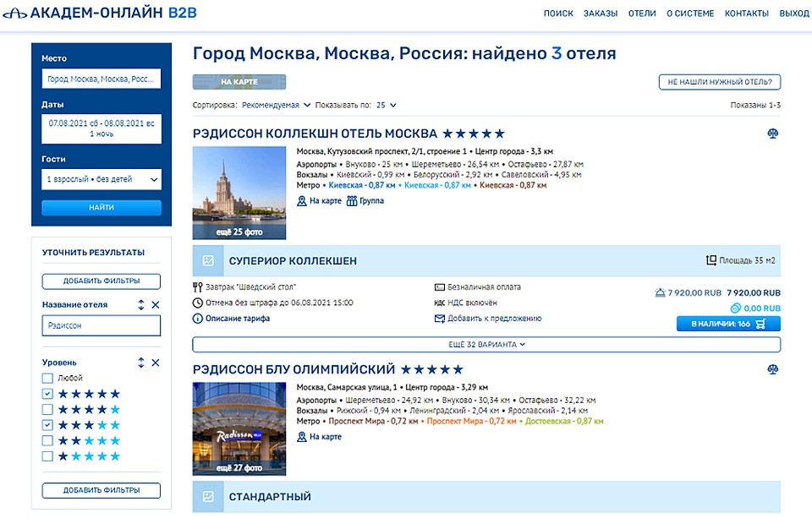Open the Гости guests dropdown
812x518 pixels.
click(x=101, y=179)
